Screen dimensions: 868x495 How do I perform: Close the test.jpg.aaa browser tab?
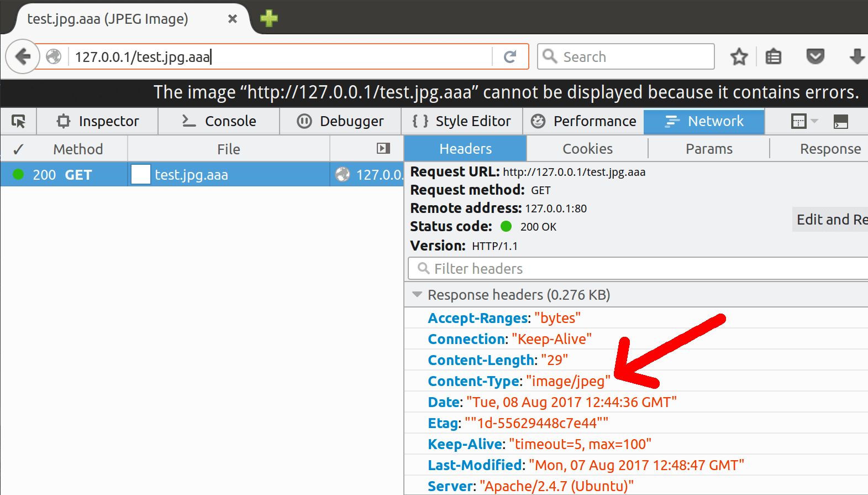coord(233,19)
